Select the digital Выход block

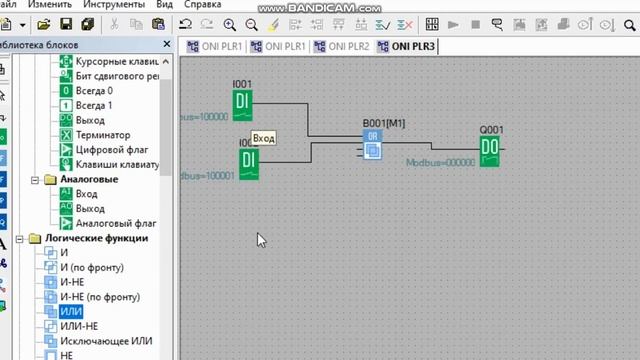click(x=82, y=120)
